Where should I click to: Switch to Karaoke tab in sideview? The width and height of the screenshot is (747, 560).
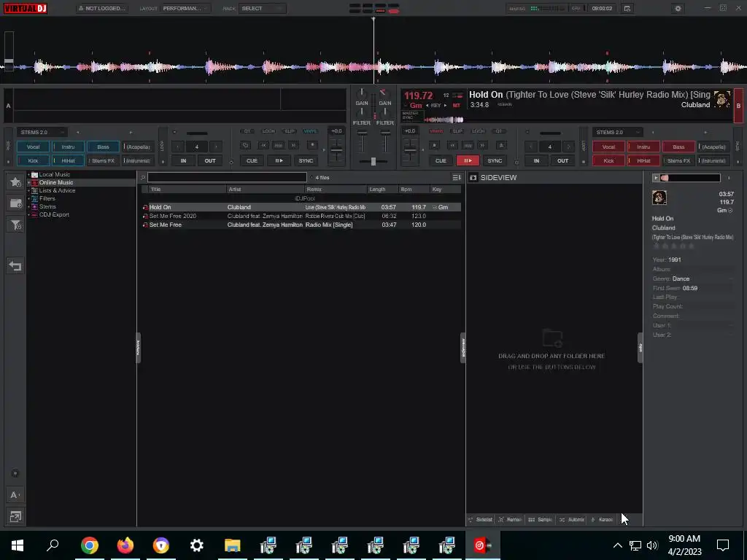point(602,519)
